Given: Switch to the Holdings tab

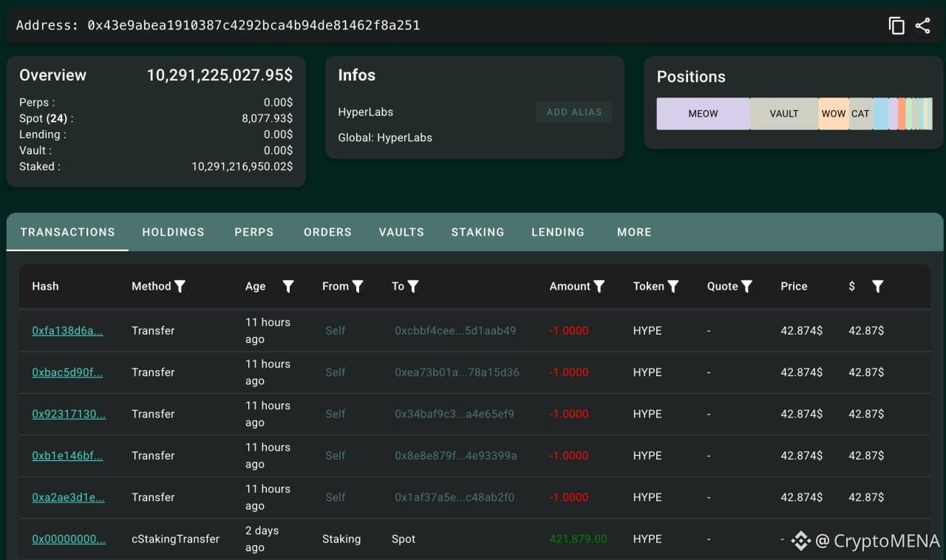Looking at the screenshot, I should [x=173, y=232].
